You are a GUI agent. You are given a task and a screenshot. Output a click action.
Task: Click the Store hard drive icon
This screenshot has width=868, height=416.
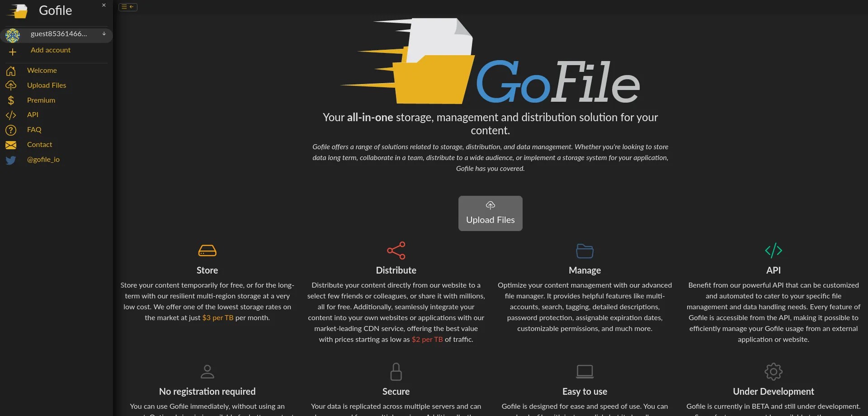[207, 251]
